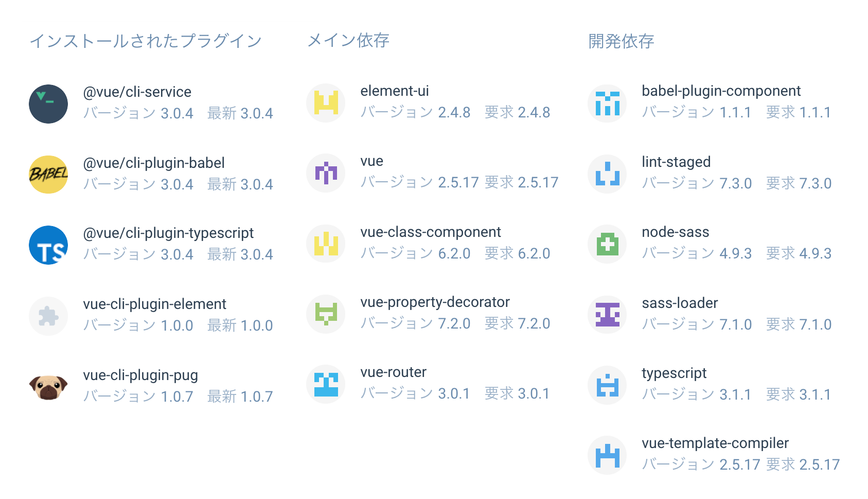Click the typescript dev dependency name

pyautogui.click(x=674, y=373)
